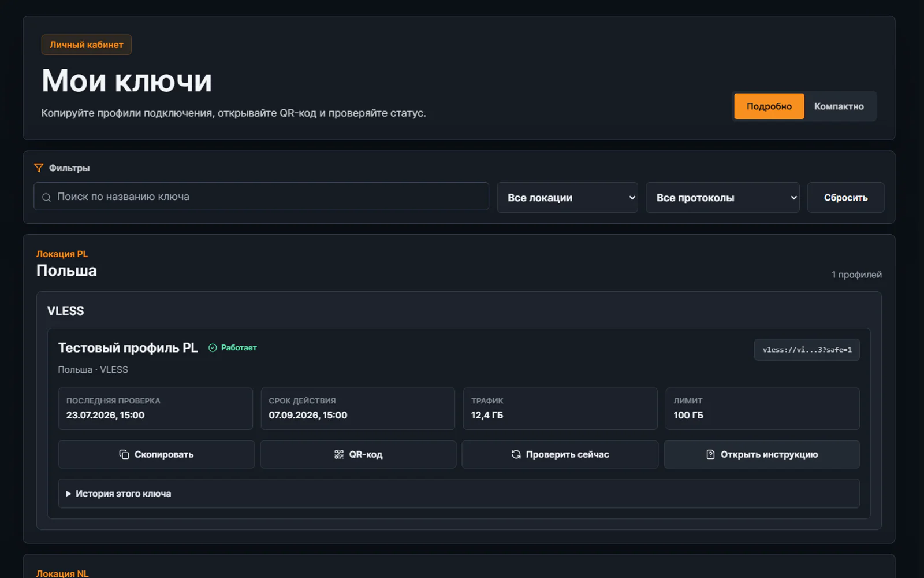Click Открыть инструкцию button
The width and height of the screenshot is (924, 578).
coord(762,454)
